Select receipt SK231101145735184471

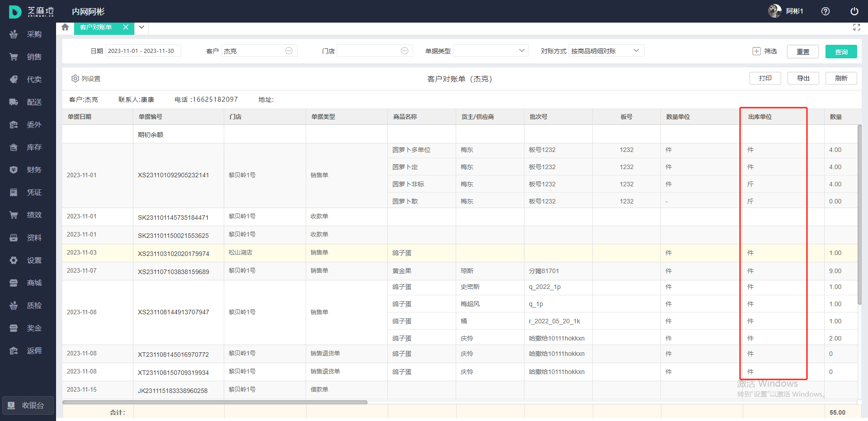(173, 218)
